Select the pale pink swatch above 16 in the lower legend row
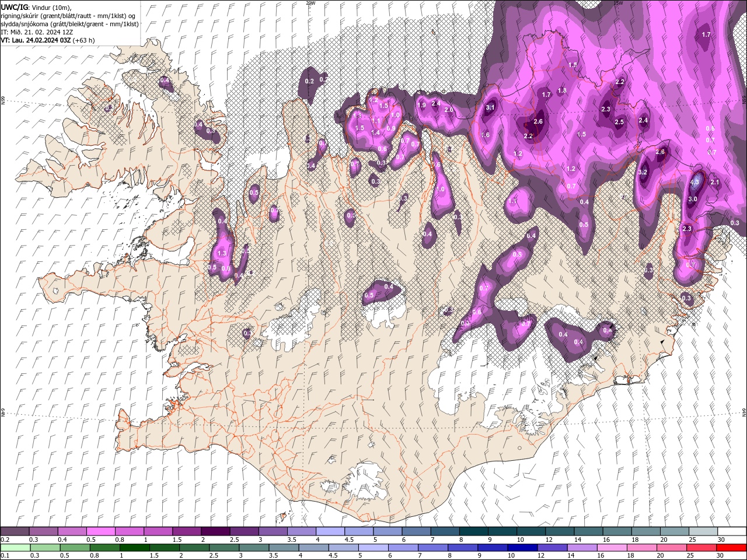Image resolution: width=747 pixels, height=560 pixels. coord(611,548)
